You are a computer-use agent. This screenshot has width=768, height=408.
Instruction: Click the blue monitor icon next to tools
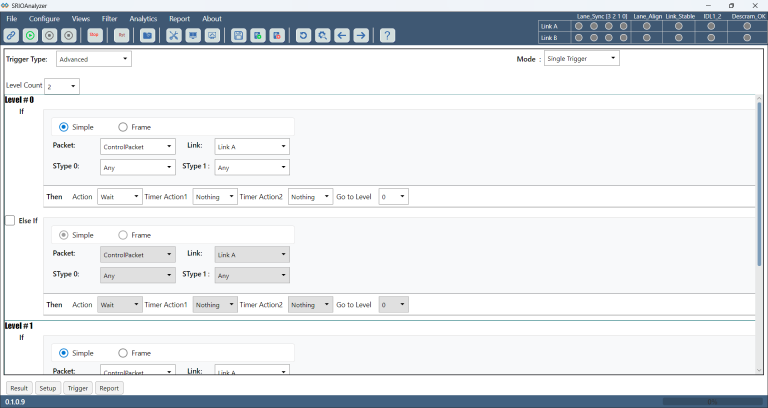(x=193, y=35)
